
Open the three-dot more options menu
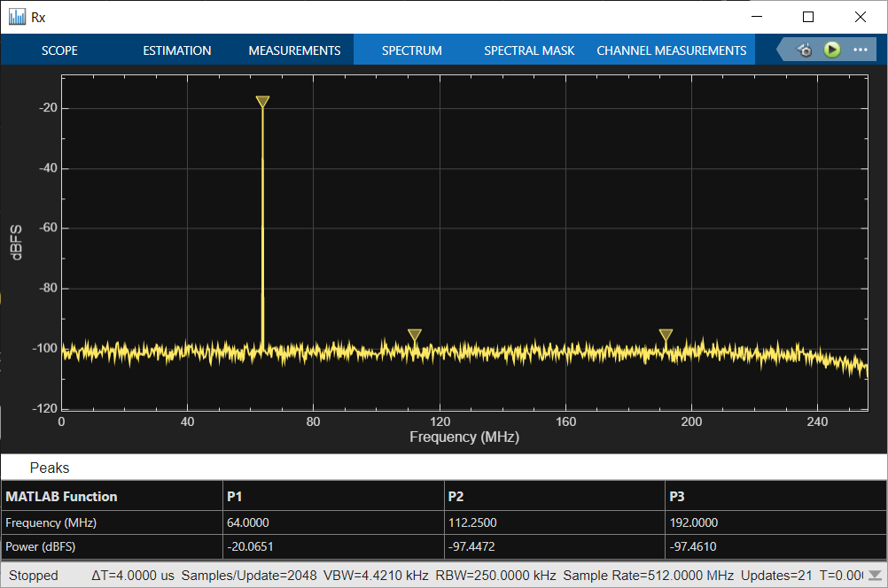(860, 50)
